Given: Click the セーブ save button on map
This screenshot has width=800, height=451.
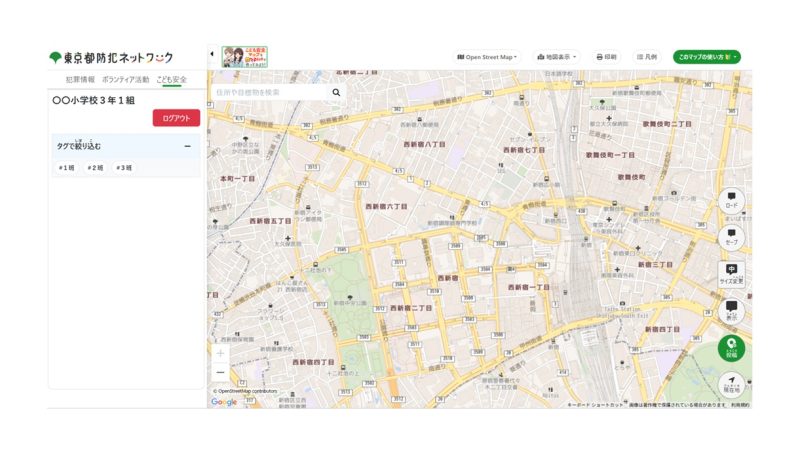Looking at the screenshot, I should click(x=731, y=237).
